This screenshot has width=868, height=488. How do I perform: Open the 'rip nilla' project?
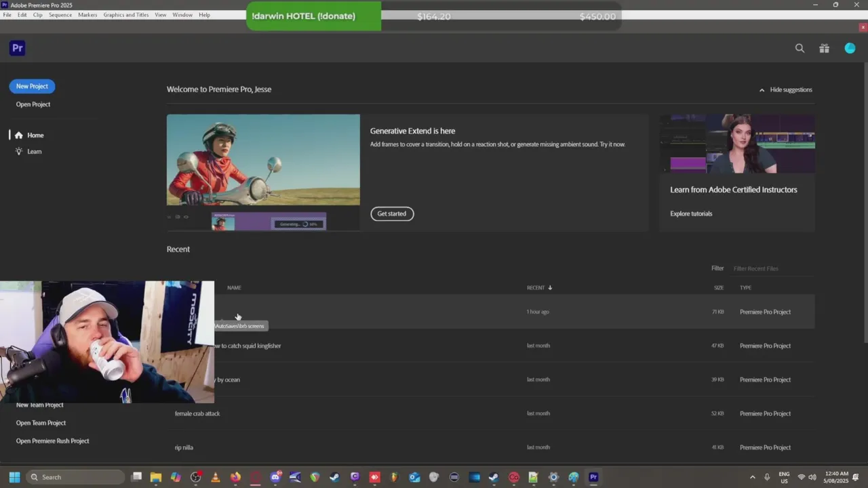[x=491, y=447]
